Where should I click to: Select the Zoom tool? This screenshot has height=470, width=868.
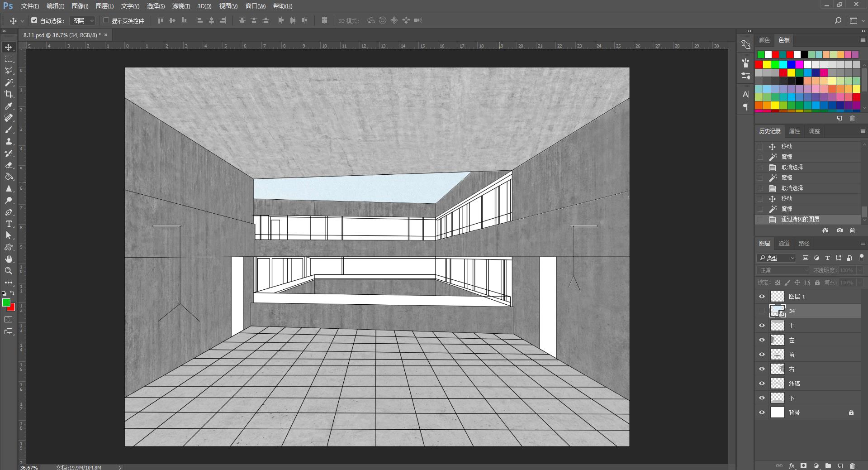pyautogui.click(x=9, y=271)
